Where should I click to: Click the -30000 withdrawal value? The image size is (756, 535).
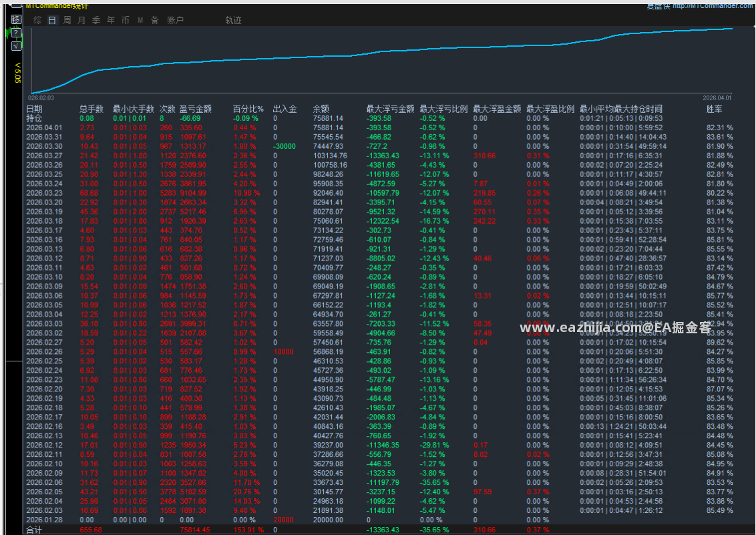click(285, 146)
